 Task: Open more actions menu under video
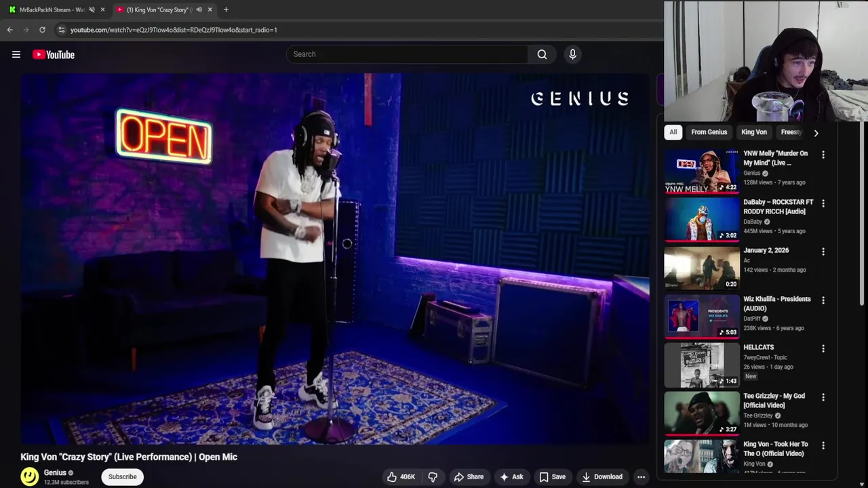click(641, 476)
